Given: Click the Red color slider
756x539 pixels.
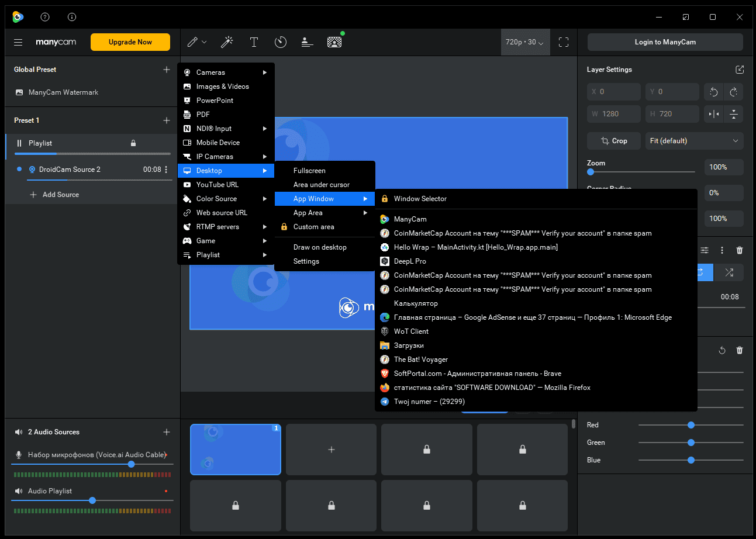Looking at the screenshot, I should tap(691, 425).
